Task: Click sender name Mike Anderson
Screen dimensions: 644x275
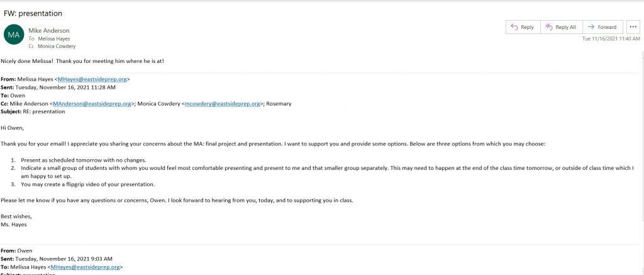Action: click(x=49, y=30)
